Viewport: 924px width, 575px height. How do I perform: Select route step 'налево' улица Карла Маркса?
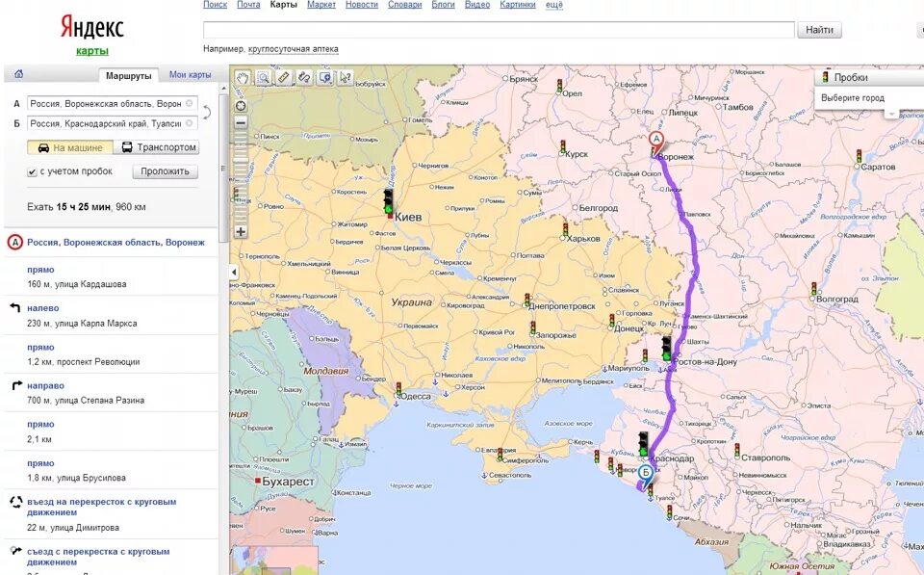pos(111,316)
